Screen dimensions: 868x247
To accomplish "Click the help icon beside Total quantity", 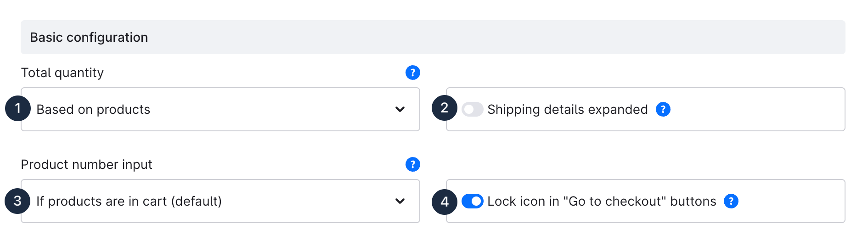I will pos(412,73).
